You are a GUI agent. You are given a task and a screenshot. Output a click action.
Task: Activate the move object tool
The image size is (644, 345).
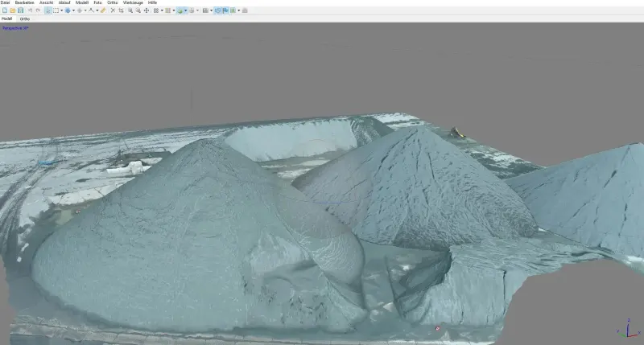pyautogui.click(x=79, y=10)
